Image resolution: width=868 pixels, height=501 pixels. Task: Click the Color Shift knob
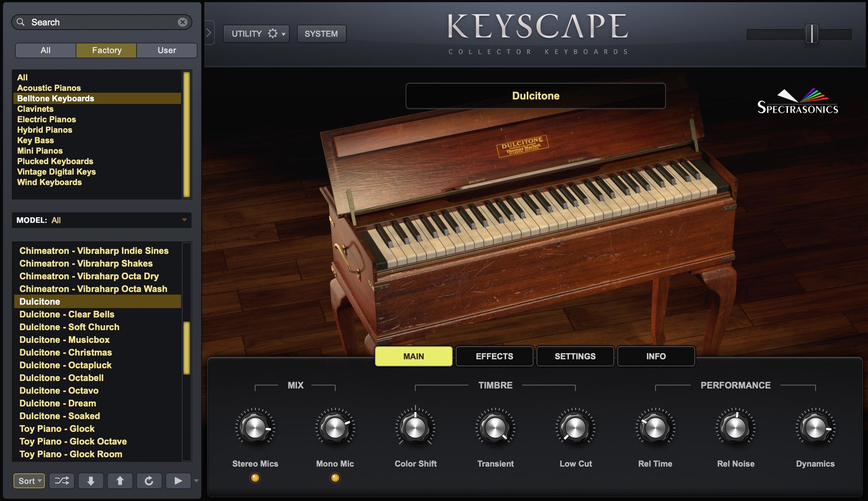click(415, 427)
